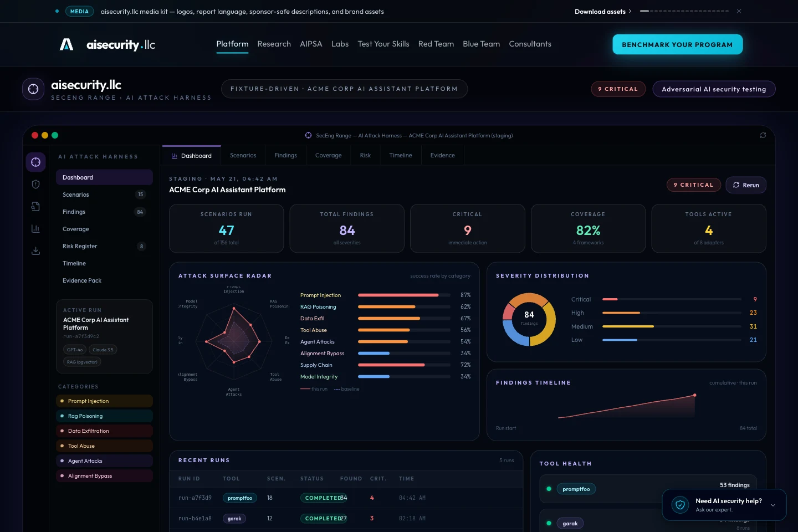Click the media banner progress bar
Image resolution: width=798 pixels, height=532 pixels.
coord(684,11)
